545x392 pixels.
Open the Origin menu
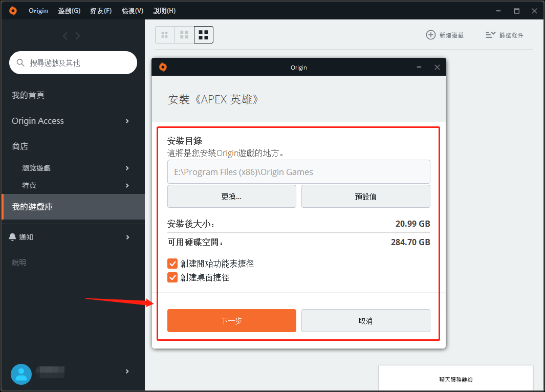point(38,11)
